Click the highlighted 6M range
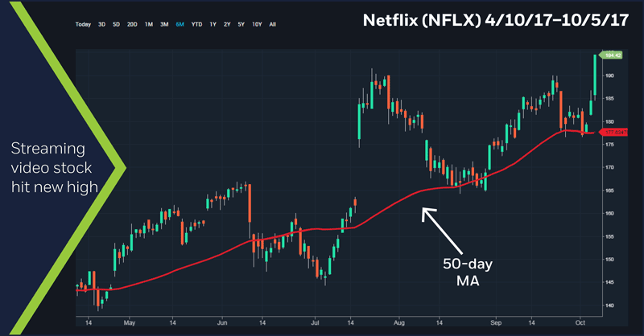Screen dimensions: 644x336 coord(180,25)
